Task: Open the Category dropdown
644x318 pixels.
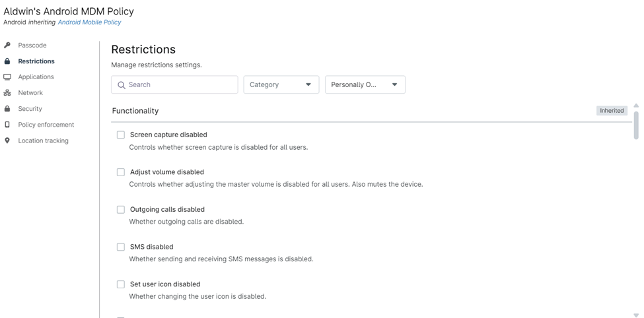Action: [281, 85]
